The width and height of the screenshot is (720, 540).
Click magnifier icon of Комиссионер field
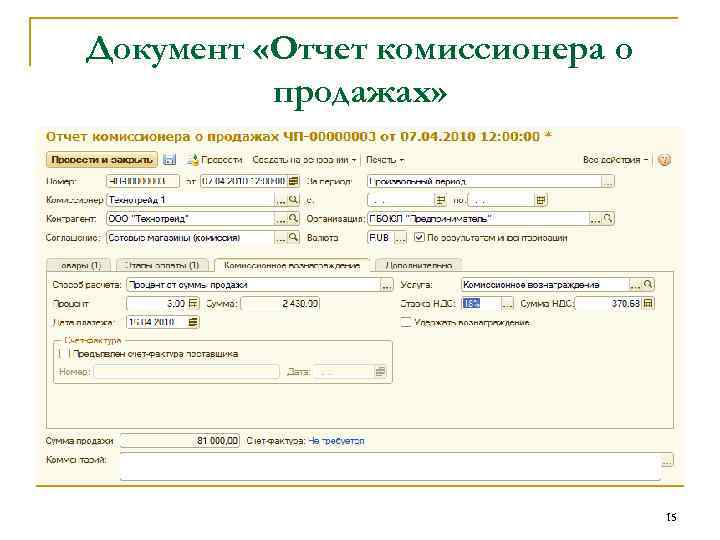coord(293,200)
